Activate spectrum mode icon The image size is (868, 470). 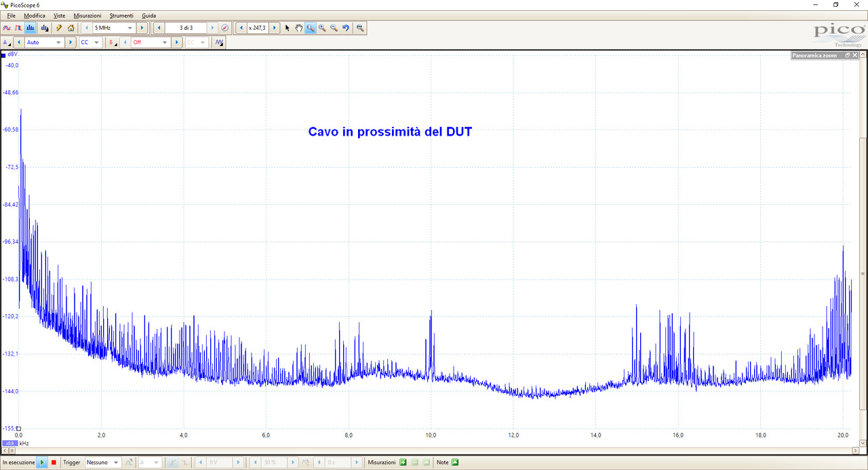click(31, 28)
